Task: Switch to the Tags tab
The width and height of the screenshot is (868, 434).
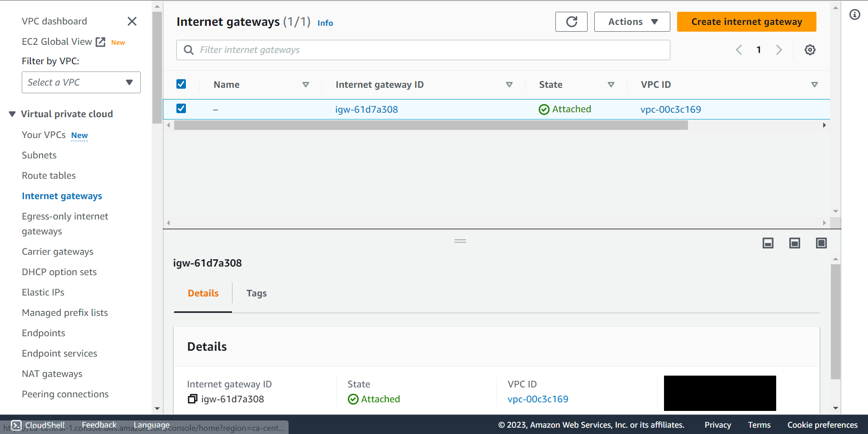Action: [256, 293]
